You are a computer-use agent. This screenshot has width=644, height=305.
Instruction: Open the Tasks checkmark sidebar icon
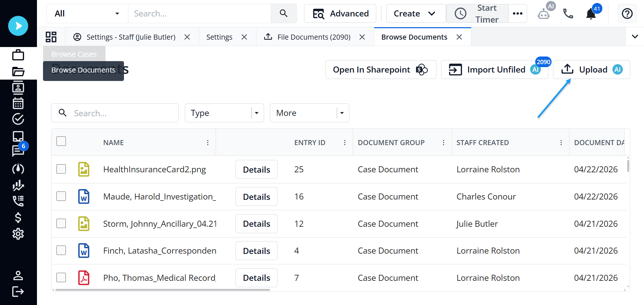click(x=18, y=119)
